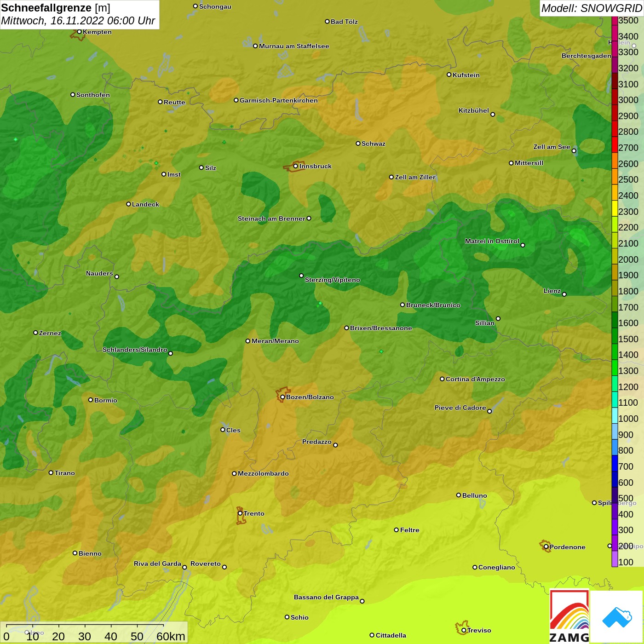
Task: Click the Schio label
Action: [x=299, y=617]
